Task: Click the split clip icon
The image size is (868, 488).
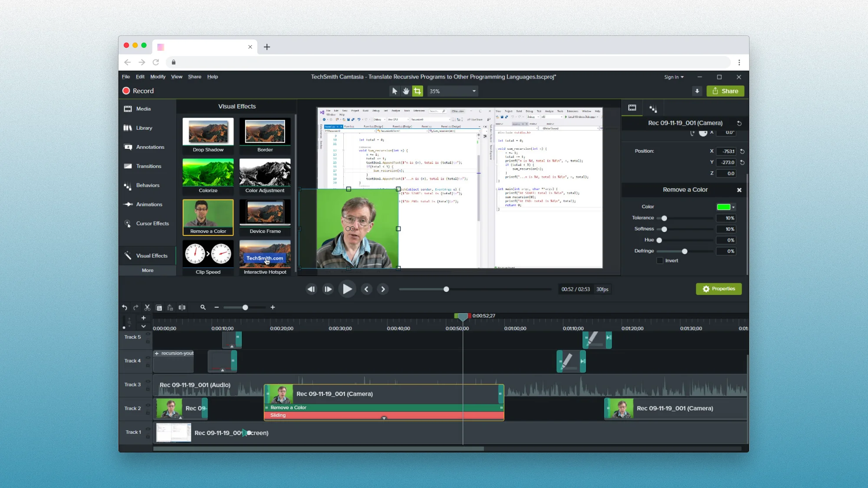Action: (x=182, y=308)
